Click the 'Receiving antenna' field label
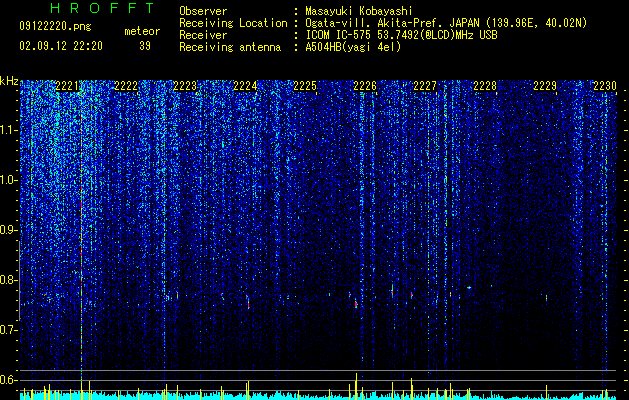 (x=230, y=47)
